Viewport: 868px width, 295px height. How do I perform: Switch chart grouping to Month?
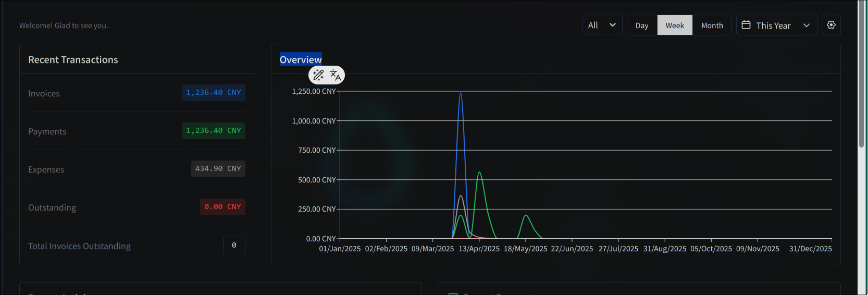coord(712,25)
